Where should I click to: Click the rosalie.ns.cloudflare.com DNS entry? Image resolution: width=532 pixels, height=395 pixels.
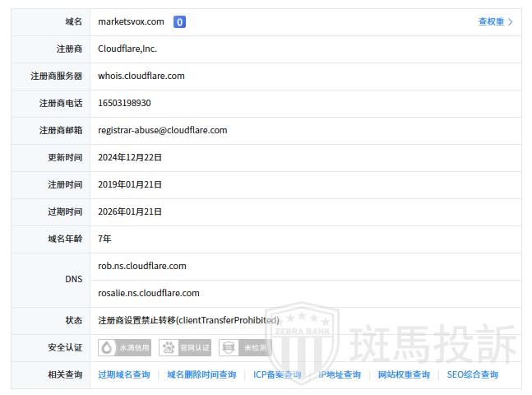tap(148, 294)
